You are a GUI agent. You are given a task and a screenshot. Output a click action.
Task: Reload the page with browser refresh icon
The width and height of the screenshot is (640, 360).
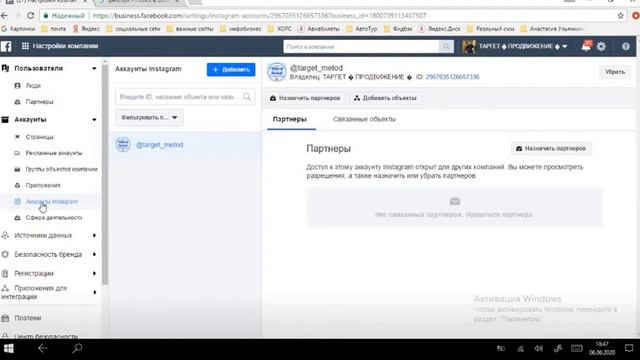click(x=31, y=16)
